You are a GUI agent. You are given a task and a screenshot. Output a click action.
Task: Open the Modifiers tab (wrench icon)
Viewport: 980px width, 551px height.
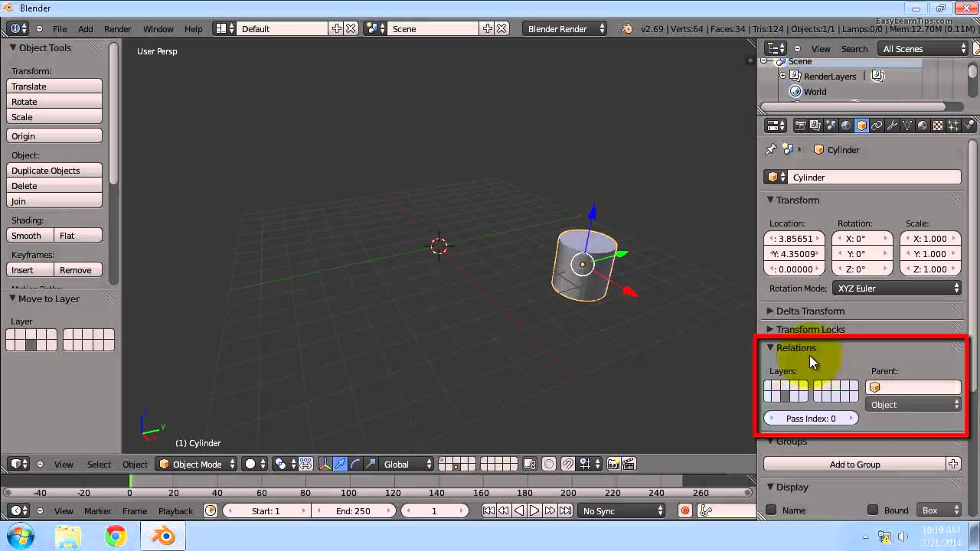(891, 125)
